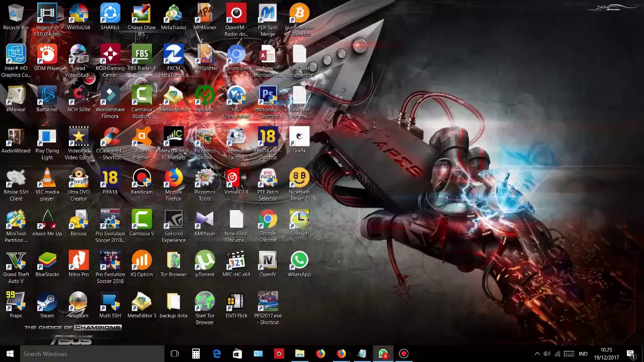
Task: Launch Bandicam desktop shortcut
Action: (141, 182)
